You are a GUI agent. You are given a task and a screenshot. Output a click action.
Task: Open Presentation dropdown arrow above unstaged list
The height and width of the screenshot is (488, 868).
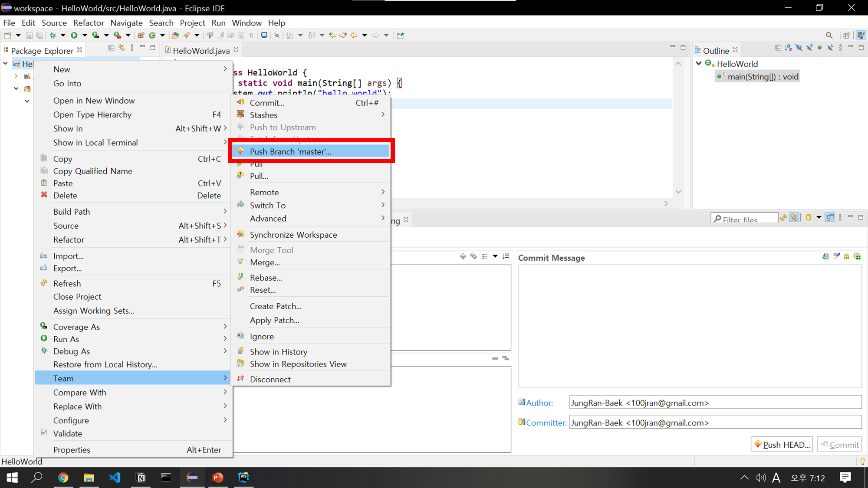click(x=495, y=256)
